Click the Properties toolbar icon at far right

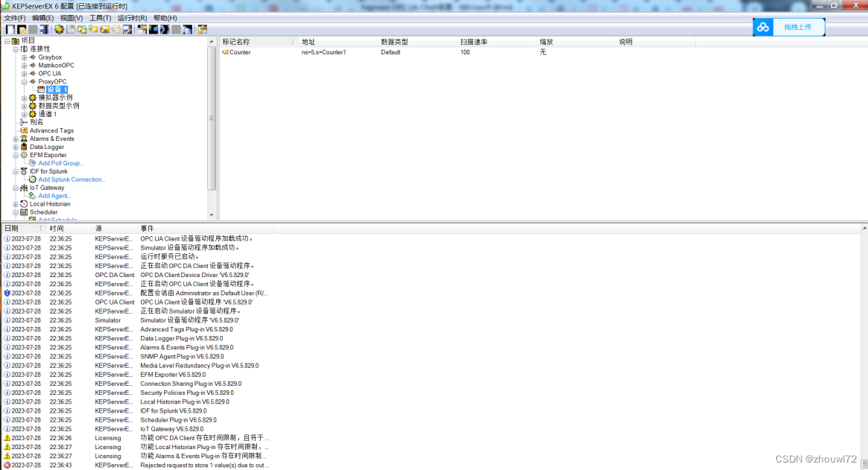click(201, 28)
